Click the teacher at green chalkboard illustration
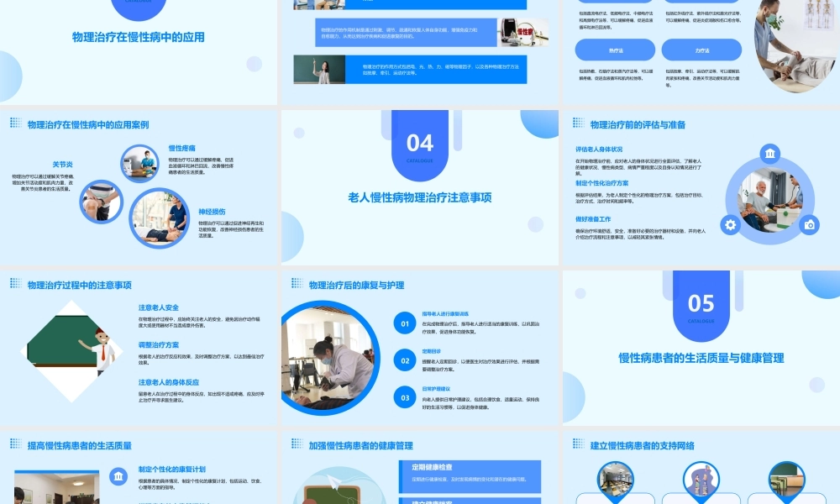 [x=71, y=351]
